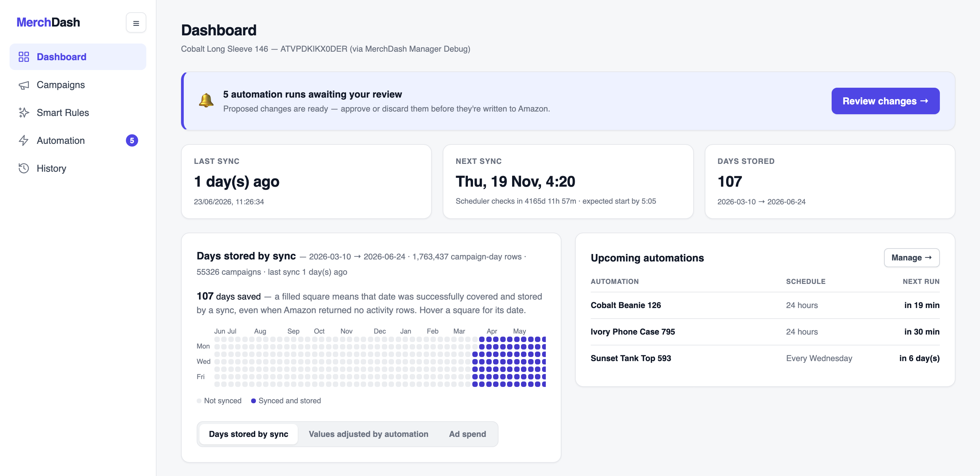Click the Campaigns megaphone icon
Image resolution: width=980 pixels, height=476 pixels.
pyautogui.click(x=23, y=85)
